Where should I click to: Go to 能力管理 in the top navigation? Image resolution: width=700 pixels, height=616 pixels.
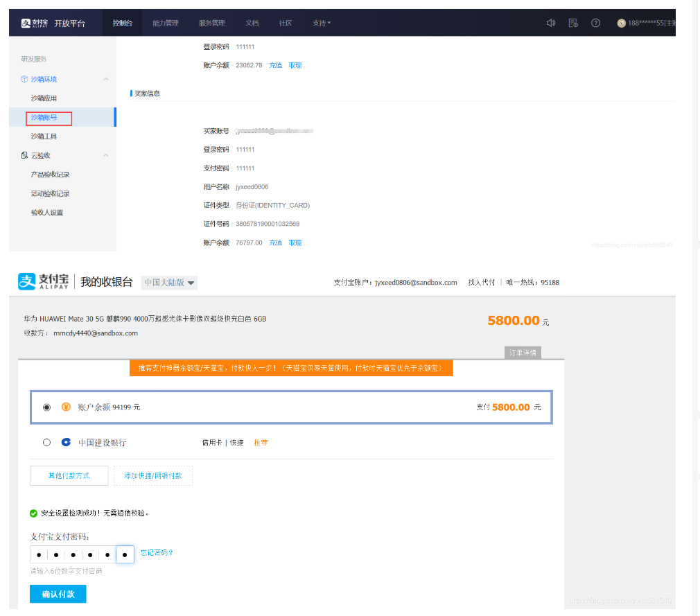tap(166, 23)
